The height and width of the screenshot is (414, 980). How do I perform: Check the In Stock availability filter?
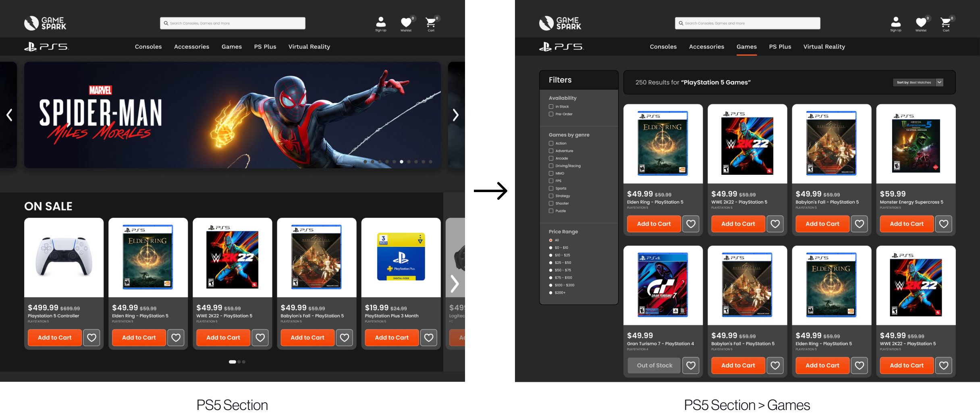551,107
